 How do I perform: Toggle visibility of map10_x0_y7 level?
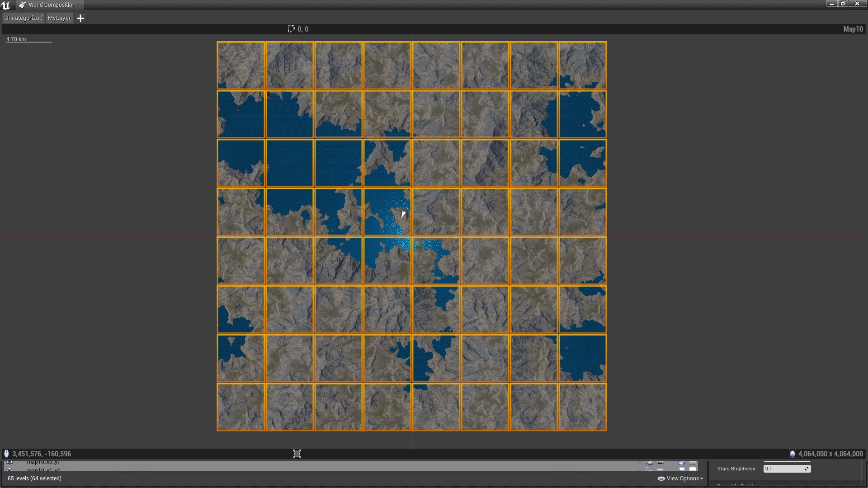tap(10, 462)
